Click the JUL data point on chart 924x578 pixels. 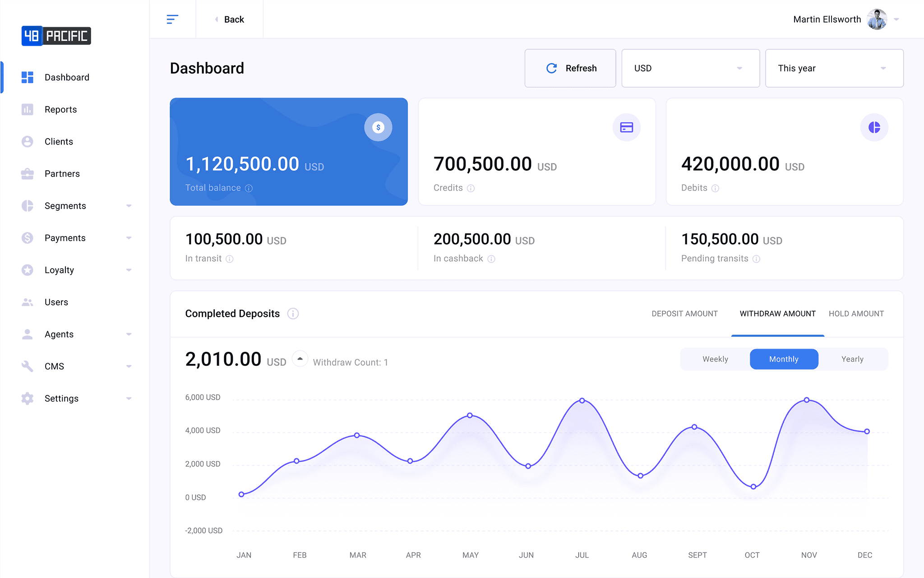coord(582,401)
